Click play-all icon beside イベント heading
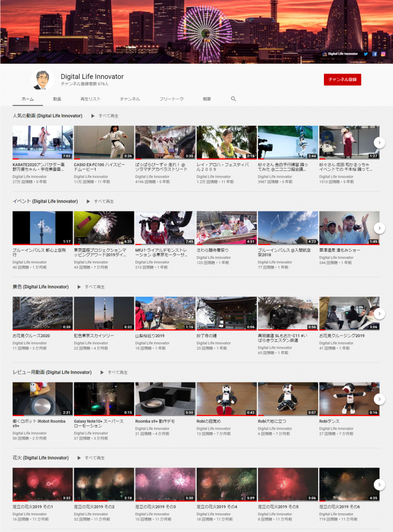Screen dimensions: 393x532 point(88,201)
